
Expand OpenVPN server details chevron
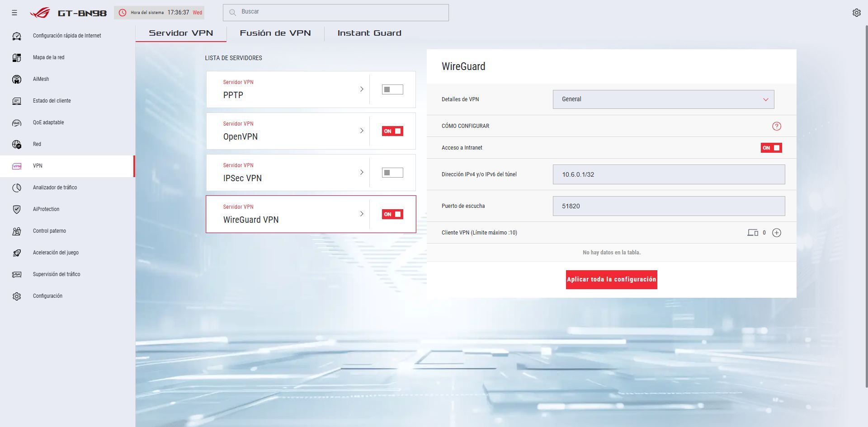(362, 131)
